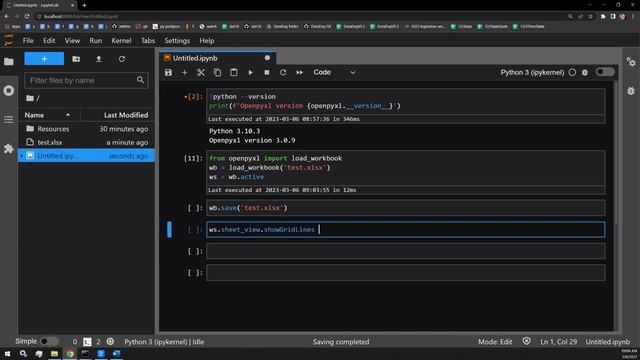
Task: Open the File menu
Action: [28, 40]
